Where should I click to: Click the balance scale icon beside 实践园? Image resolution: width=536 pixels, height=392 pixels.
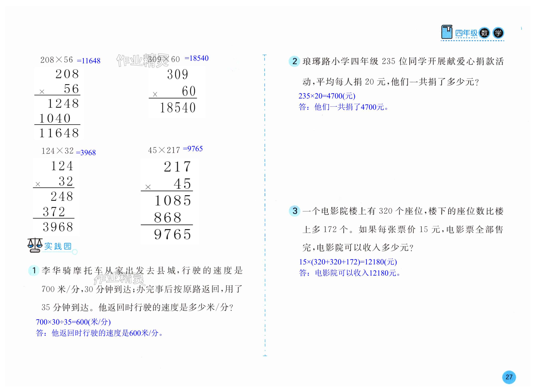pos(35,245)
